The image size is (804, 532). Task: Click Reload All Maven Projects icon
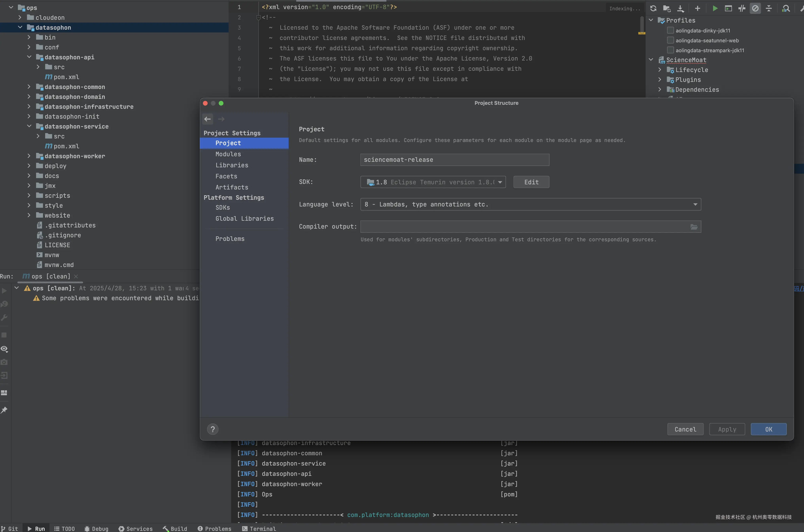coord(653,9)
